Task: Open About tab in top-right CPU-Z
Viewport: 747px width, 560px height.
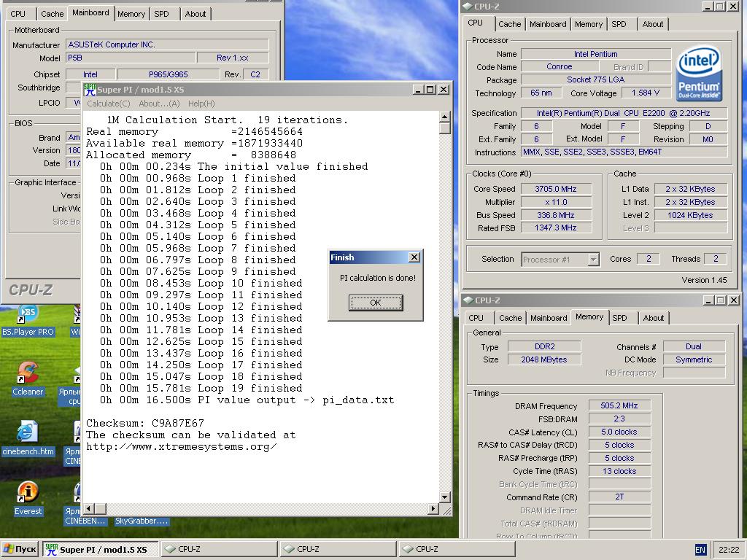Action: 652,24
